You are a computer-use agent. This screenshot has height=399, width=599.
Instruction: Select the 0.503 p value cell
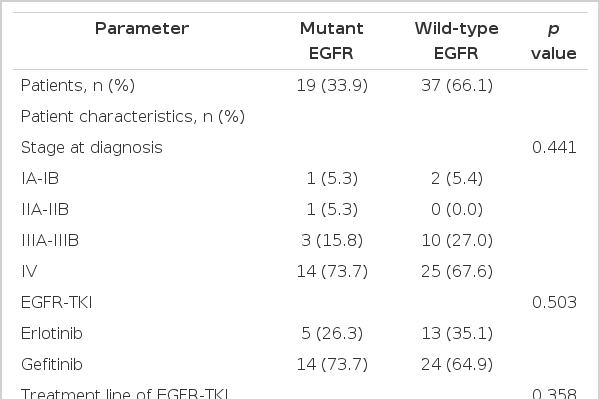pos(554,302)
